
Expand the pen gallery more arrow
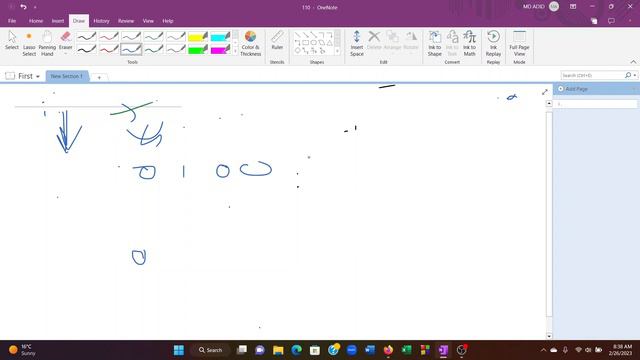pyautogui.click(x=235, y=51)
